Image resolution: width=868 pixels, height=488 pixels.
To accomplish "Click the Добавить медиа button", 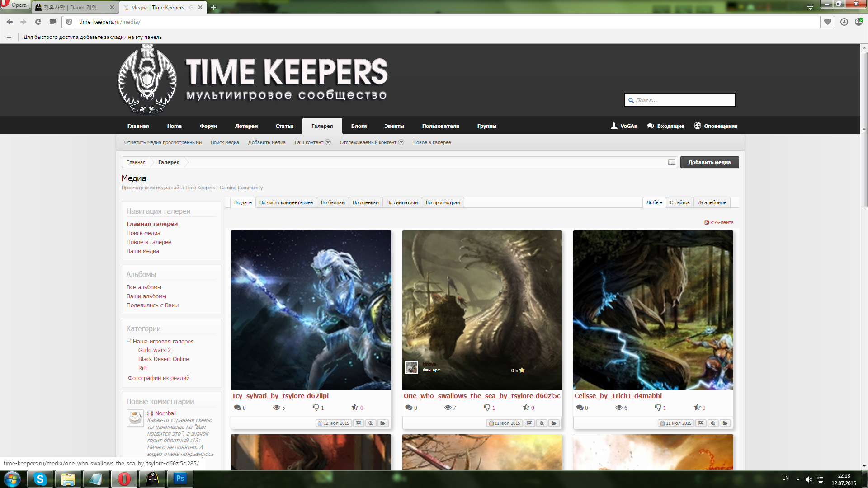I will coord(709,162).
